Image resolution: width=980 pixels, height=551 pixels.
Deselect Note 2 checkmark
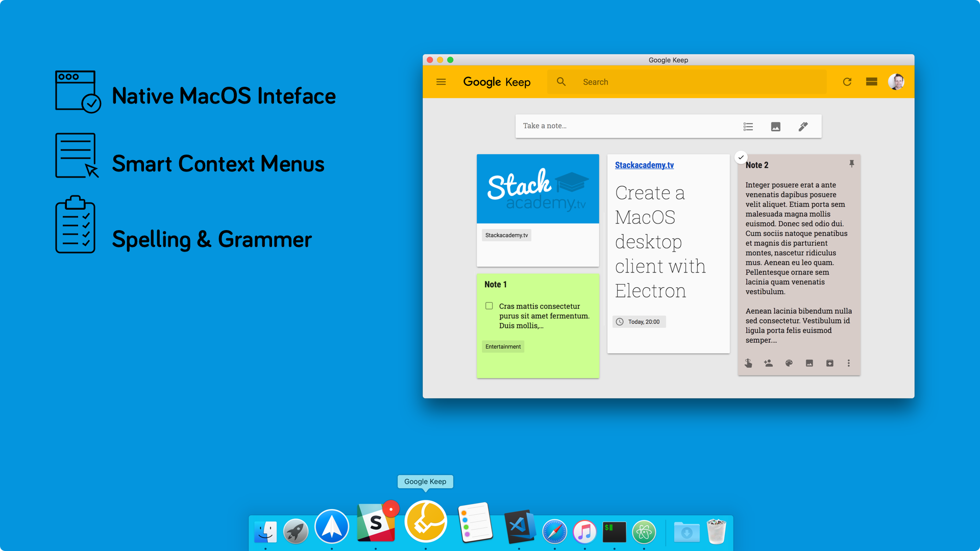(x=741, y=157)
